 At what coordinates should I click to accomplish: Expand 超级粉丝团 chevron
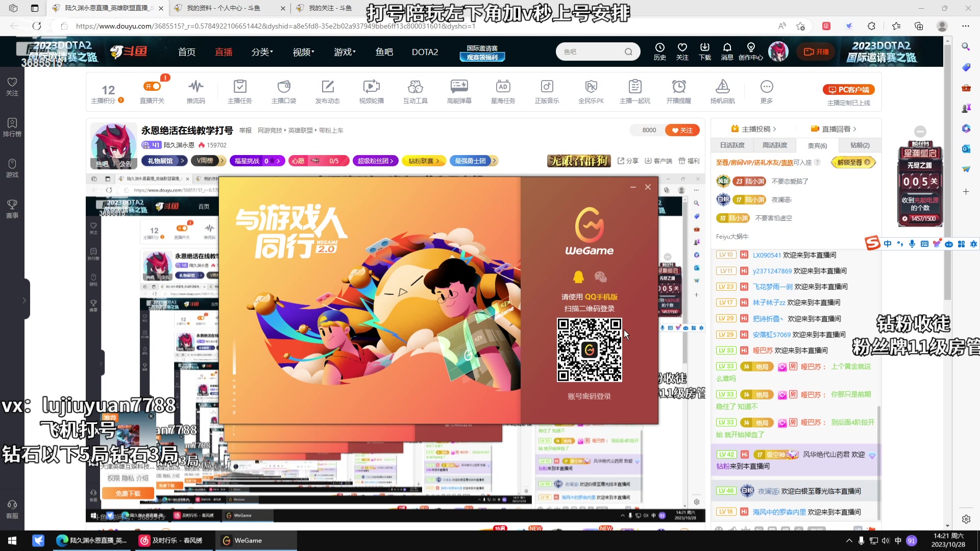coord(391,161)
